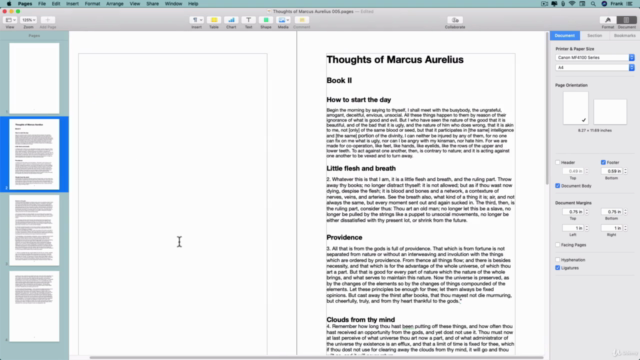Image resolution: width=640 pixels, height=360 pixels.
Task: Disable the Footer checkbox
Action: pos(603,162)
